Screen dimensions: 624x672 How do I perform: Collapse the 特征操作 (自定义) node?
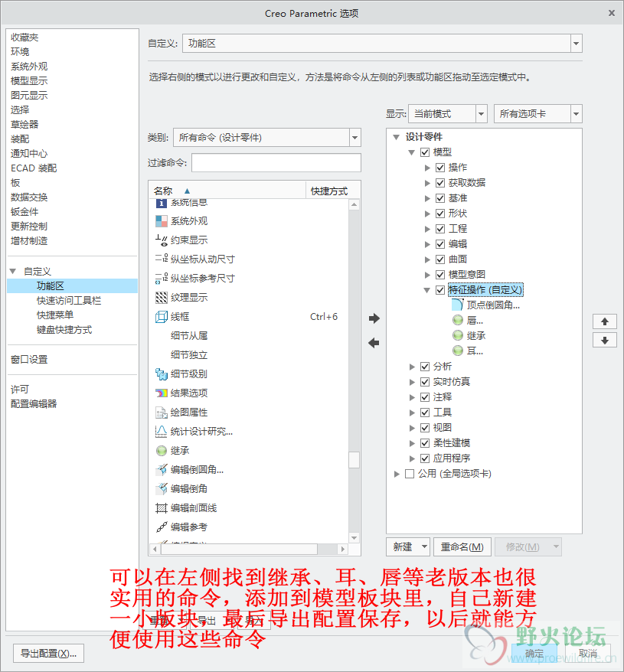(426, 290)
